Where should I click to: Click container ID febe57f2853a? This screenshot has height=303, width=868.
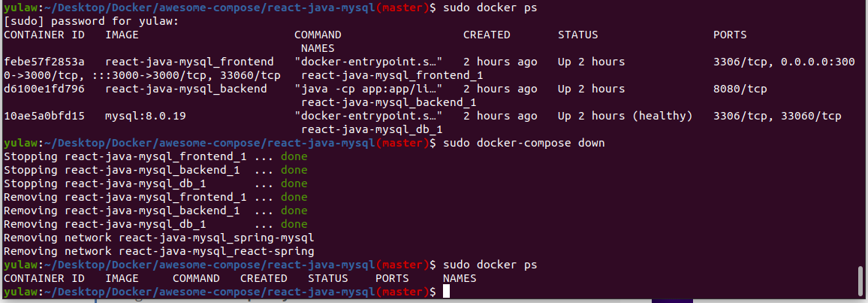pos(44,62)
